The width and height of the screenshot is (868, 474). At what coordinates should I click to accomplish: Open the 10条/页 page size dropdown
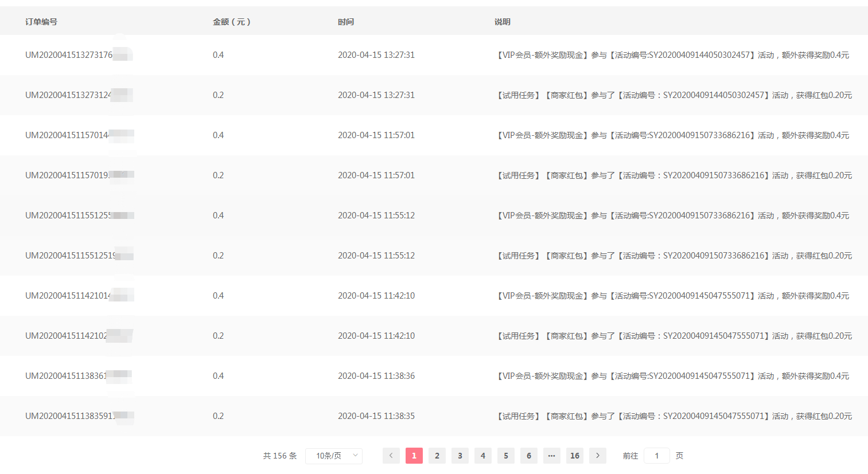click(x=334, y=456)
